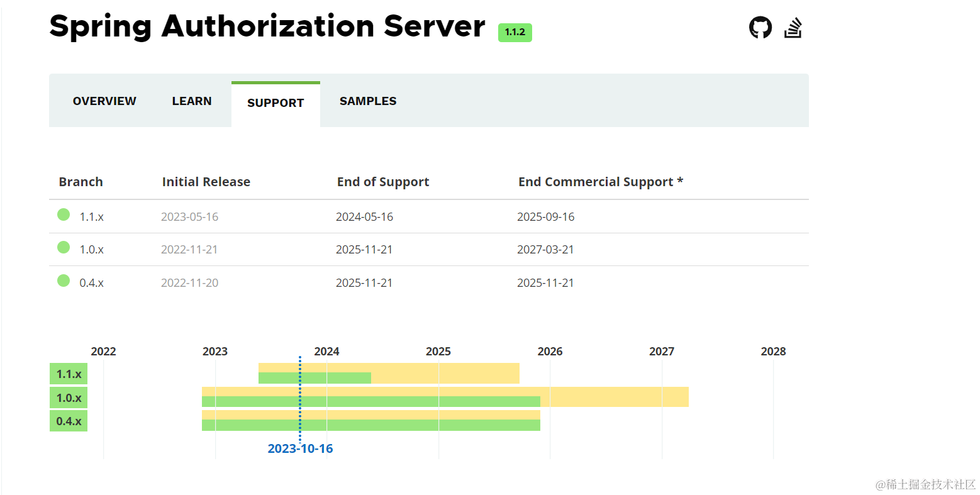This screenshot has width=980, height=495.
Task: Click the 2022 year label on timeline
Action: [103, 352]
